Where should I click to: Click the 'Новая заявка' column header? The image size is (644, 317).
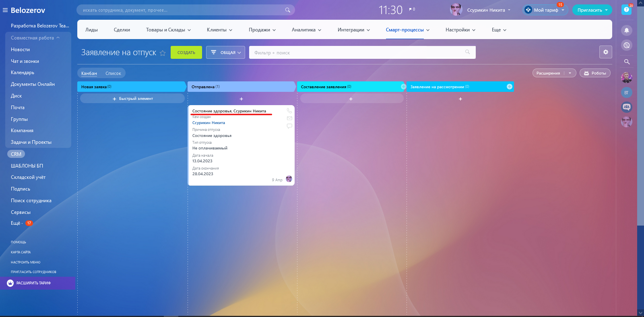[x=132, y=87]
